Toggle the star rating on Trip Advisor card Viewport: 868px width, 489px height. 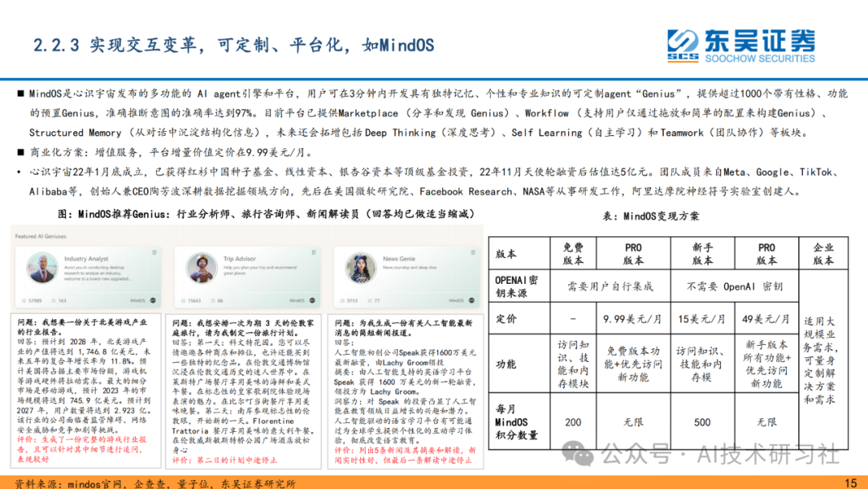click(211, 299)
